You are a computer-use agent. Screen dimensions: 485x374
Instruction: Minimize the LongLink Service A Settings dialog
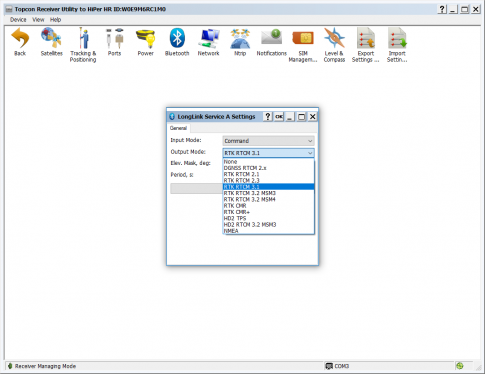tap(290, 117)
